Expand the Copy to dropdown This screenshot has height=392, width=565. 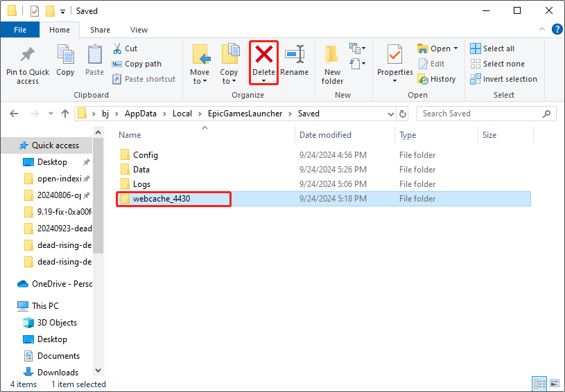[x=229, y=81]
